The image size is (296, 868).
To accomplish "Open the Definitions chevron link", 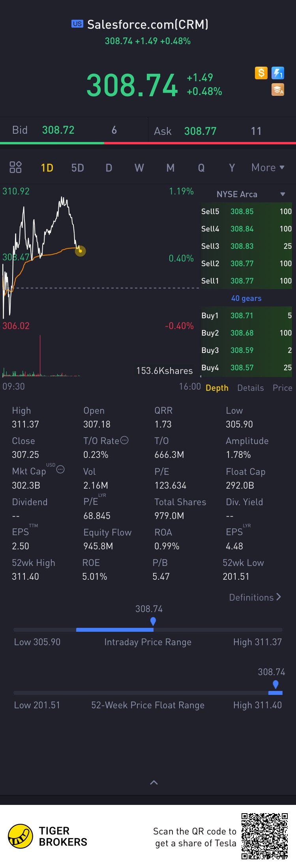I will click(x=255, y=597).
